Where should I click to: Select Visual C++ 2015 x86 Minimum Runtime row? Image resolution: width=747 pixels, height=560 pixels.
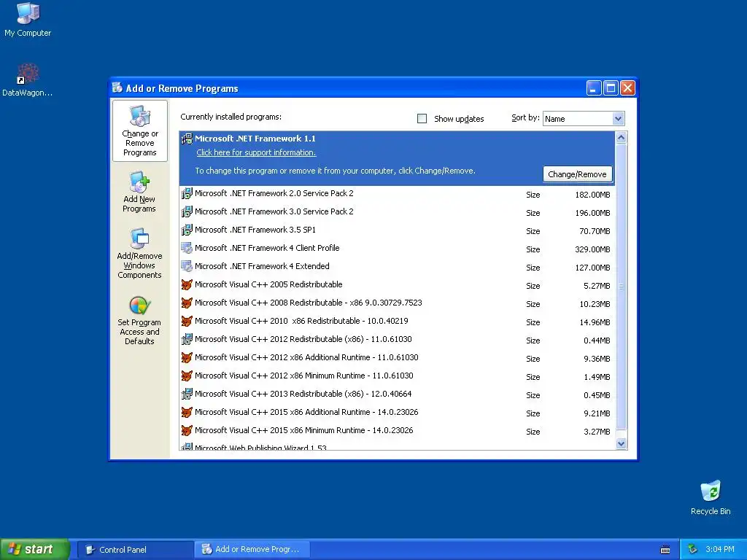coord(398,431)
